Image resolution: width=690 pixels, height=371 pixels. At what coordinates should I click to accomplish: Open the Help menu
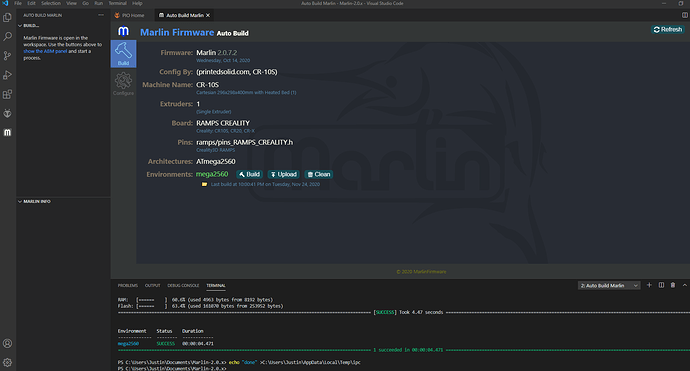click(x=137, y=3)
